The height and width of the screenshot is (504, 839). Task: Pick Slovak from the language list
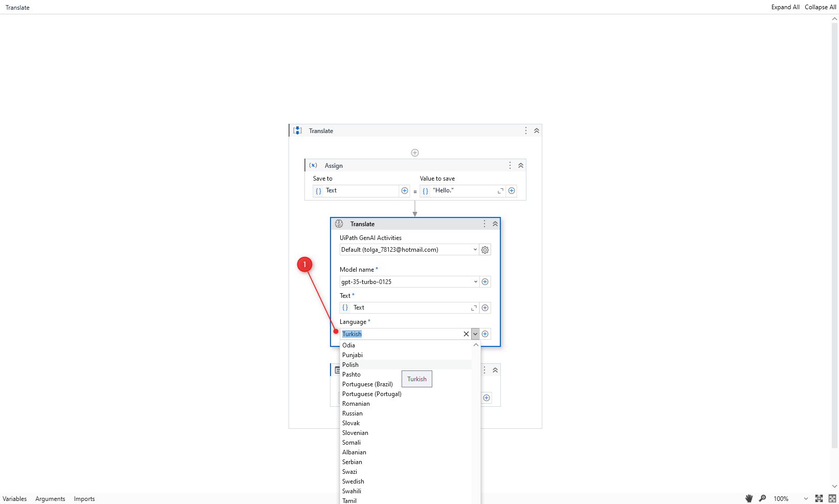(406, 423)
